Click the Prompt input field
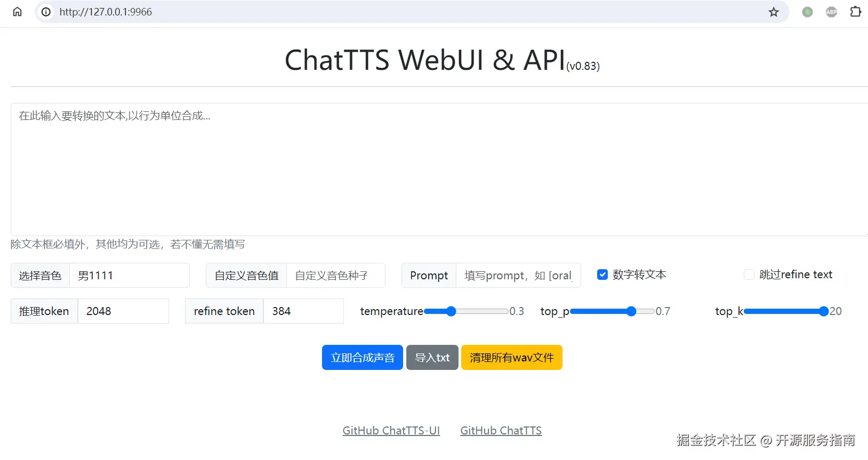This screenshot has height=460, width=868. click(x=518, y=276)
